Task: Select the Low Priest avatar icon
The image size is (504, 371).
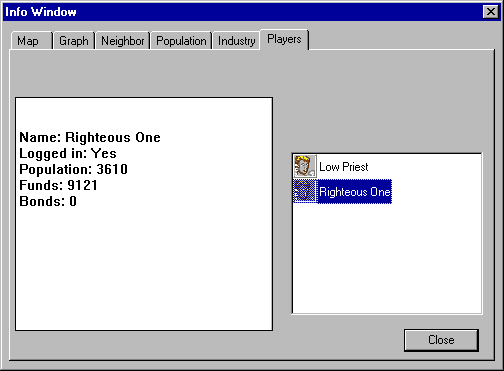Action: click(305, 166)
